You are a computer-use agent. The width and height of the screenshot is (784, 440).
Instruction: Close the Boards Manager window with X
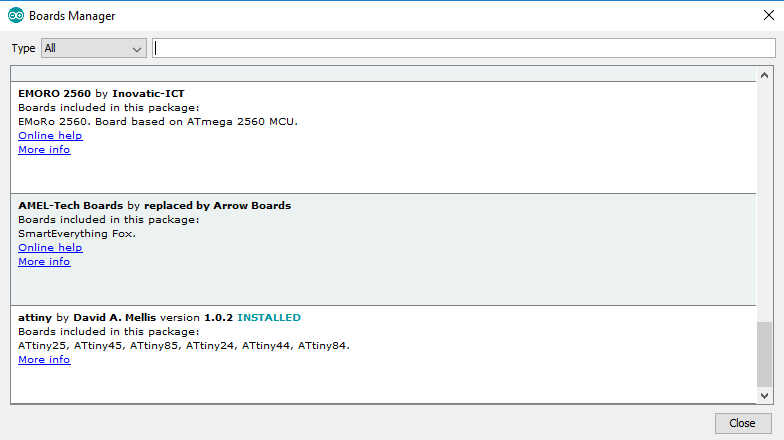pyautogui.click(x=769, y=16)
